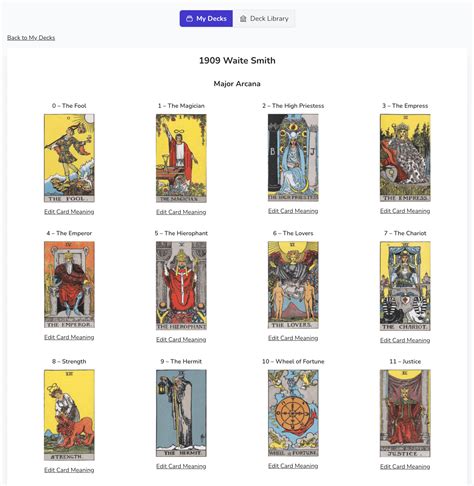This screenshot has height=486, width=474.
Task: Open The High Priestess card thumbnail
Action: [293, 158]
